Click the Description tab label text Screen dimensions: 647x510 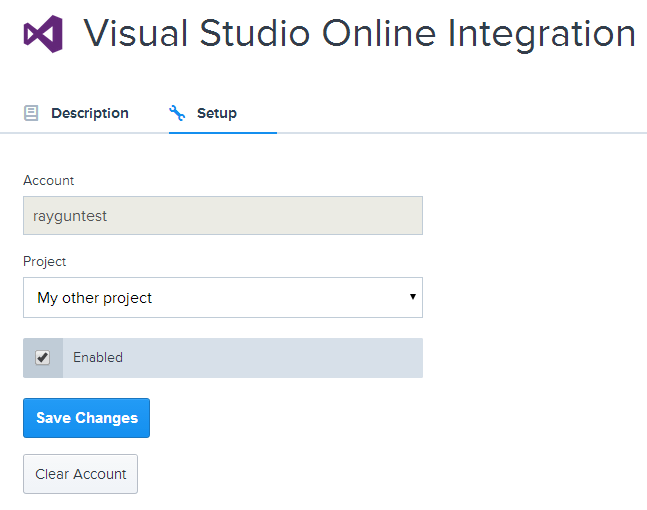click(x=90, y=113)
